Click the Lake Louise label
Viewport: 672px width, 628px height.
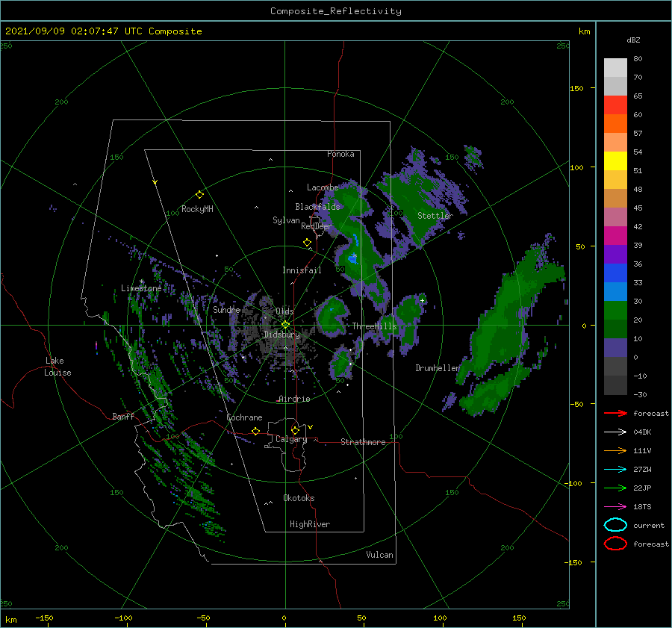[57, 367]
